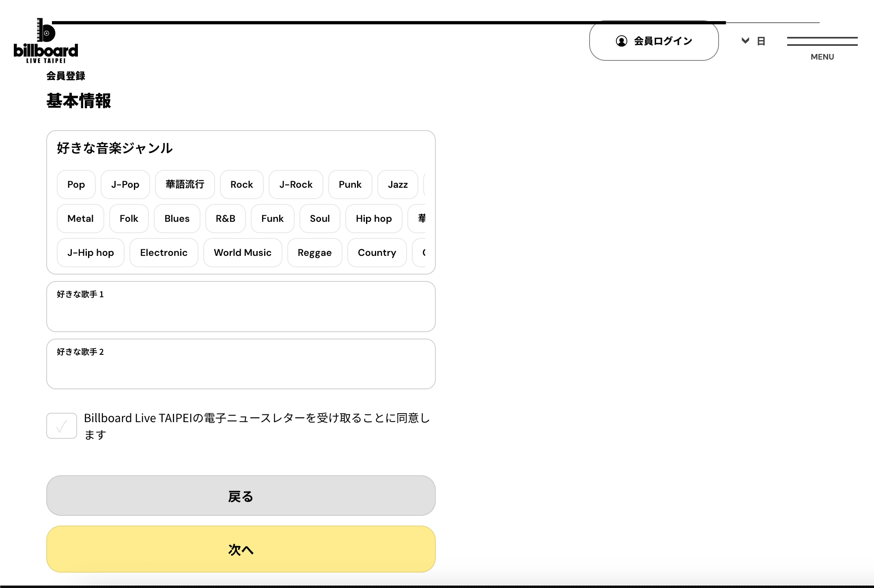Viewport: 874px width, 588px height.
Task: Toggle the World Music genre
Action: [242, 253]
